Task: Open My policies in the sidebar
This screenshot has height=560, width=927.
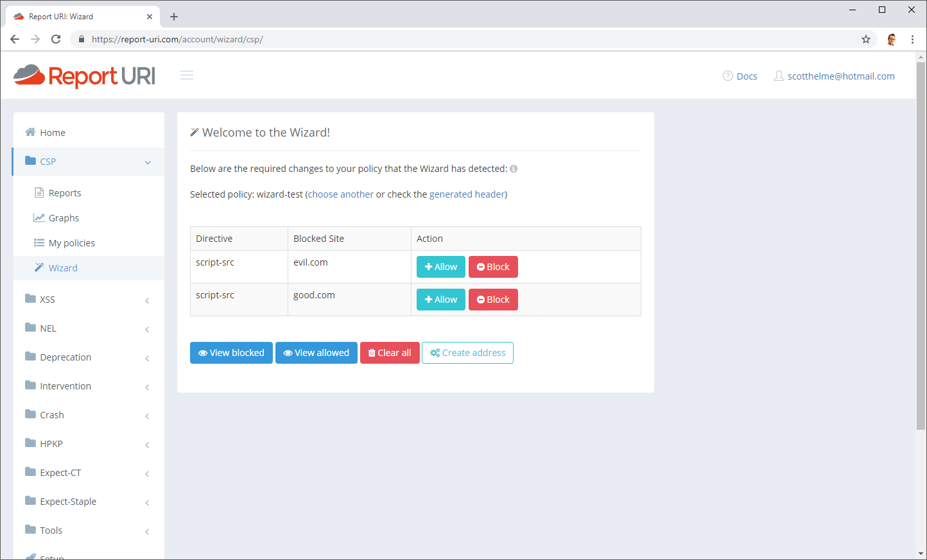Action: [71, 243]
